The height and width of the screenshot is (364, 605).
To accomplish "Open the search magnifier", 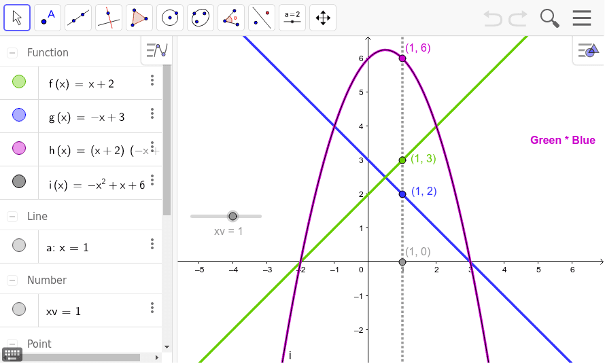I will pos(549,18).
